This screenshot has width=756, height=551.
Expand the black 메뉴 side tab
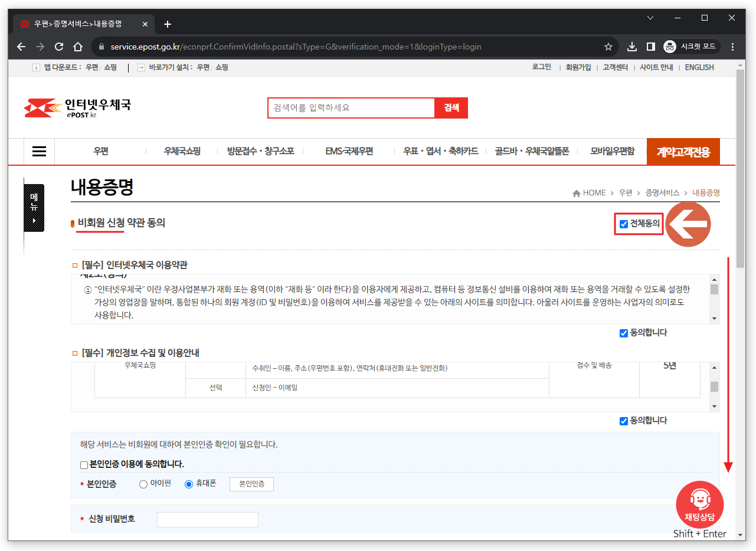(x=34, y=208)
